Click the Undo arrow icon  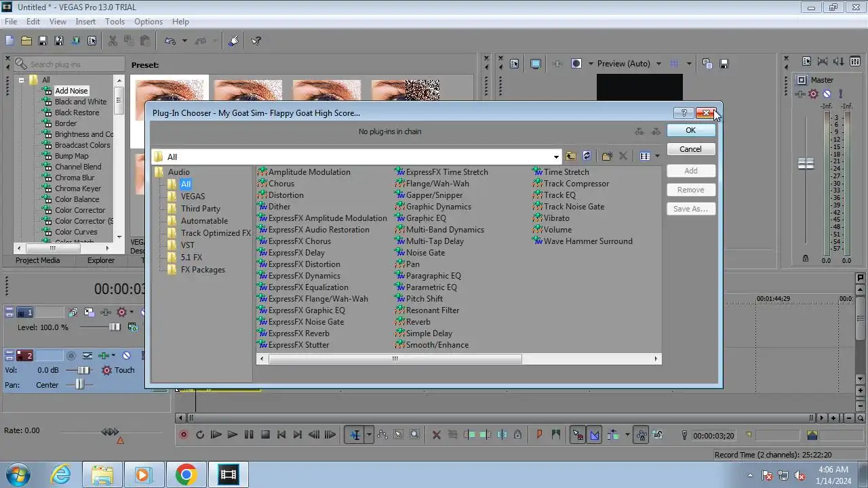[170, 41]
